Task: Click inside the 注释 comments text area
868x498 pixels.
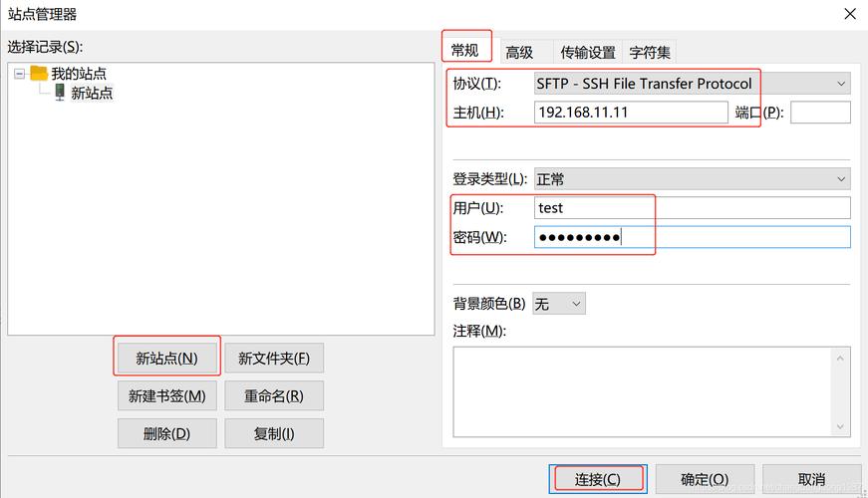Action: [x=642, y=391]
